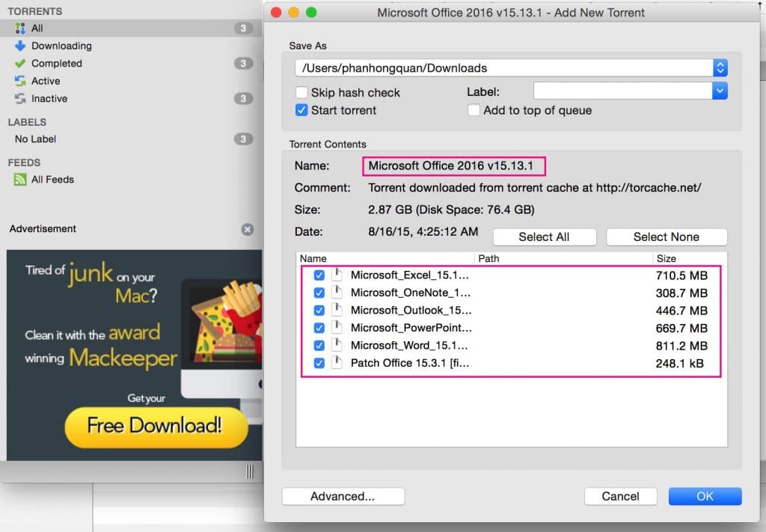
Task: Click the blue Downloading arrow icon
Action: (20, 46)
